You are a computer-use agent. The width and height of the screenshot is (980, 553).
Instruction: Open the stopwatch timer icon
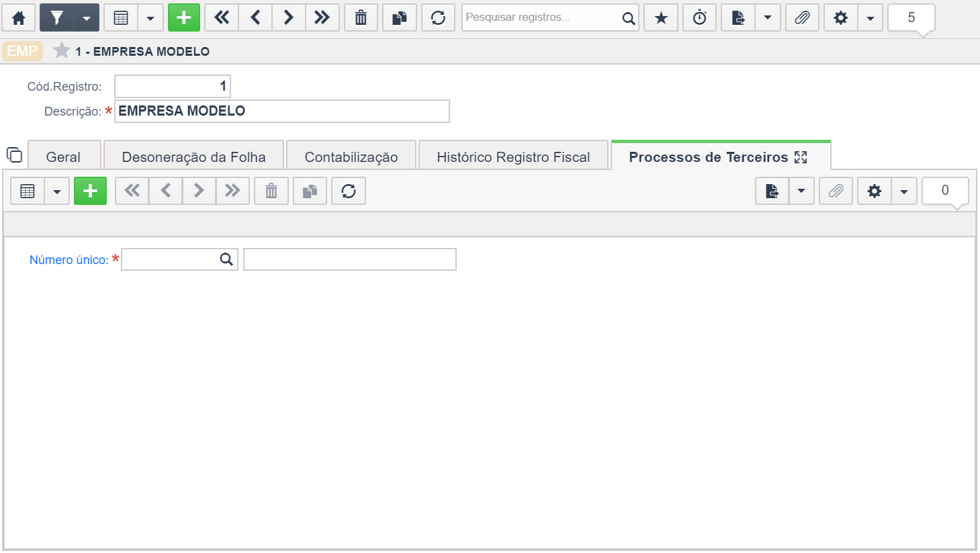[699, 18]
